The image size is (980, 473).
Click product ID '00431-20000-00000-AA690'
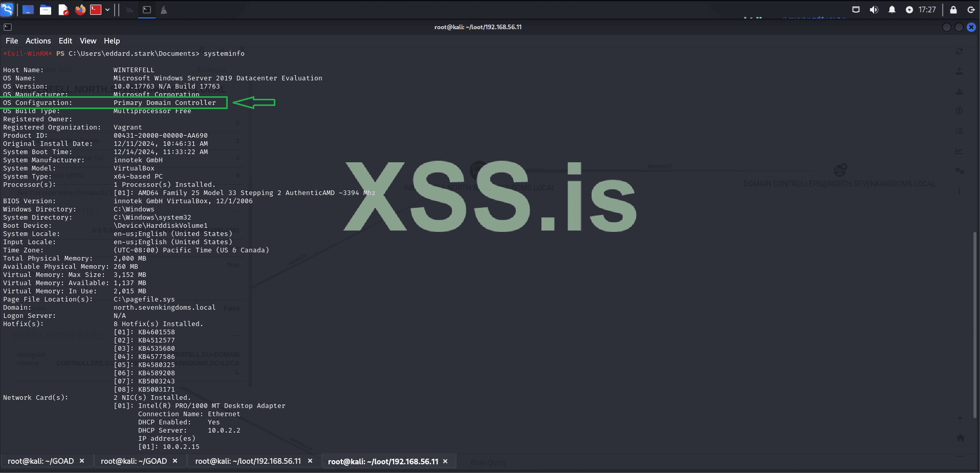(x=161, y=136)
